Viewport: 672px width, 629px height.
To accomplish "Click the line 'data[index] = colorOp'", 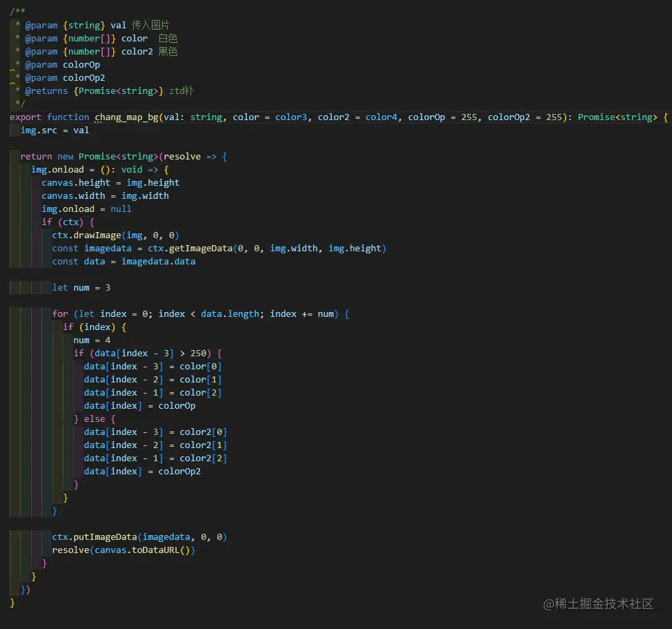I will (x=140, y=405).
